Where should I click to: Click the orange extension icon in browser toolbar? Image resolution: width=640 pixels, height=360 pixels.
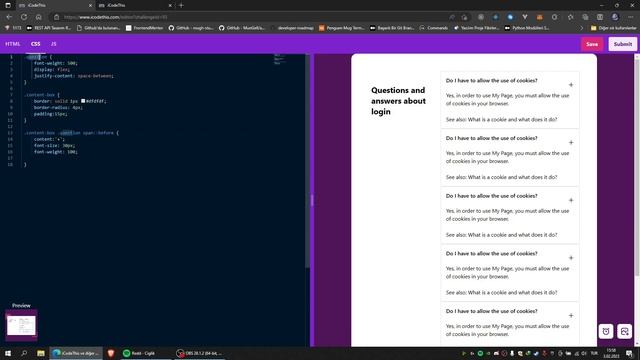coord(540,17)
